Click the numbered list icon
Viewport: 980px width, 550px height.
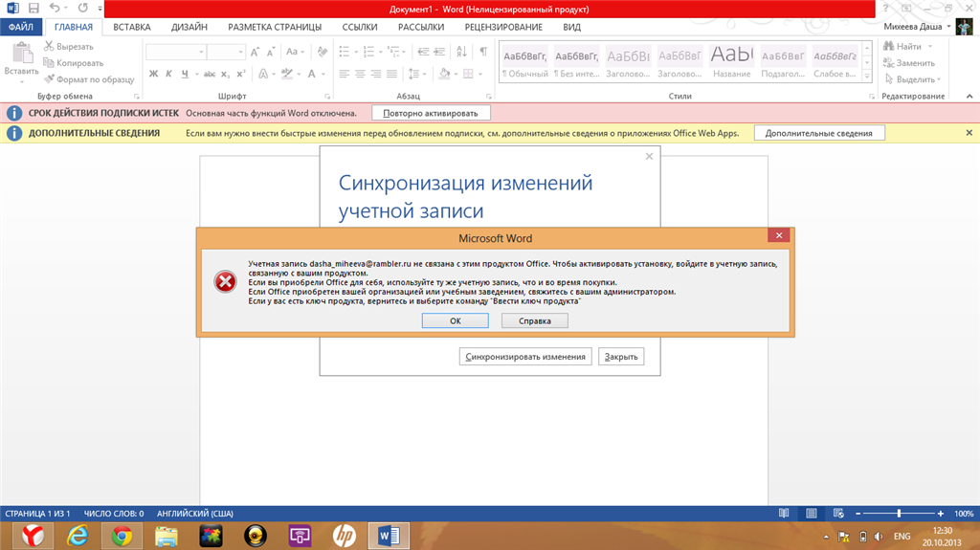tap(368, 52)
